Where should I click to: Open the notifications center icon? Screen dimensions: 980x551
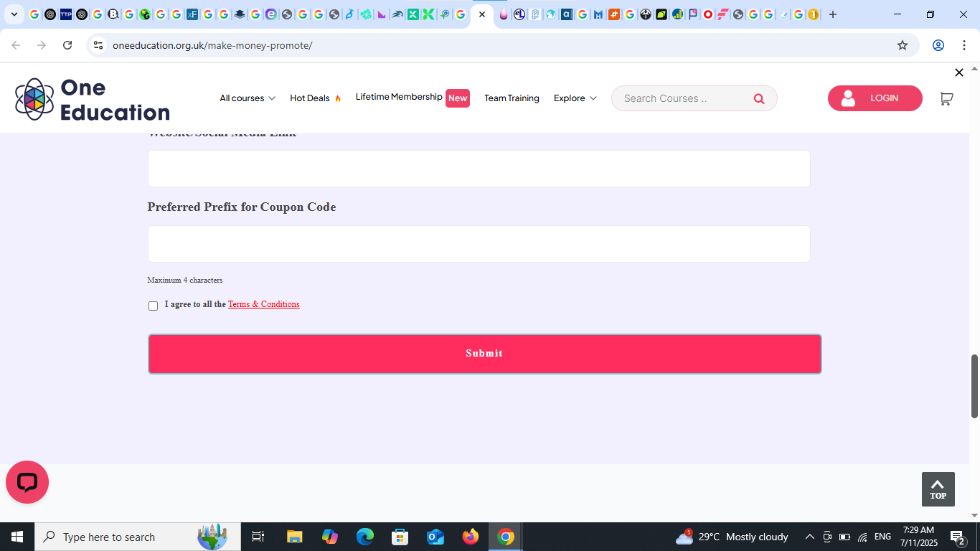958,537
